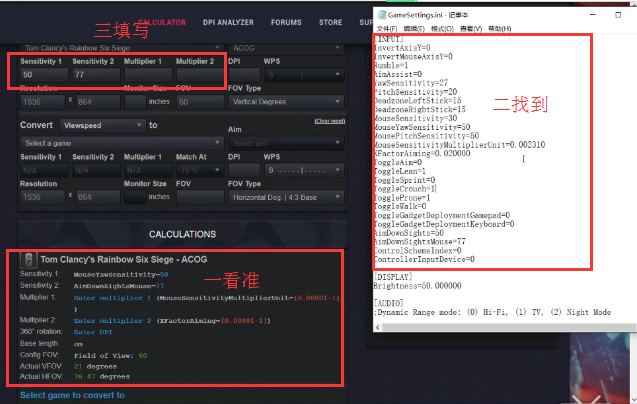This screenshot has width=637, height=404.
Task: Click the FOV field showing 60
Action: (x=199, y=102)
